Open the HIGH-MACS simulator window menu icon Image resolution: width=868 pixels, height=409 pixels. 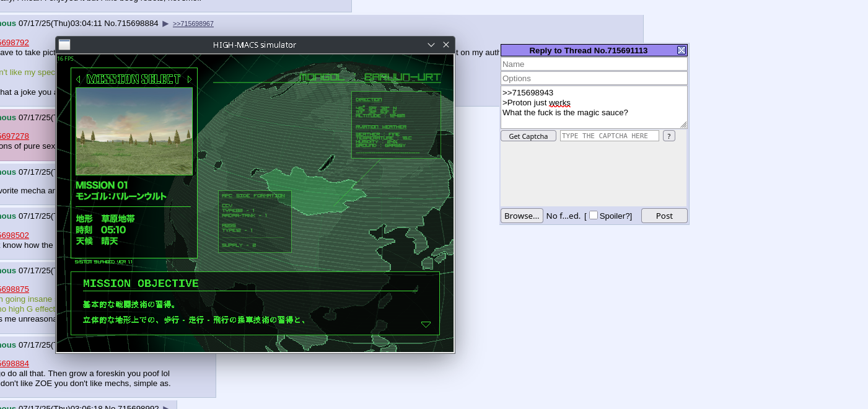point(64,45)
